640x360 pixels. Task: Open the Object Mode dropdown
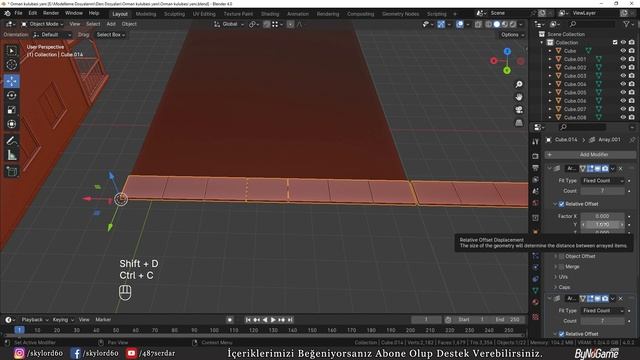coord(42,24)
